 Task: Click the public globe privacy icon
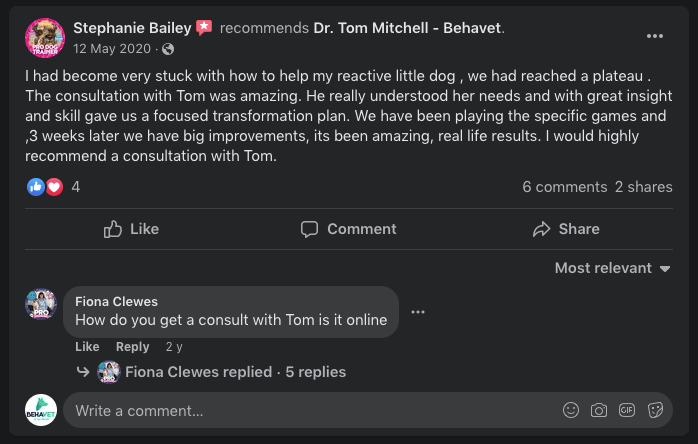point(168,49)
